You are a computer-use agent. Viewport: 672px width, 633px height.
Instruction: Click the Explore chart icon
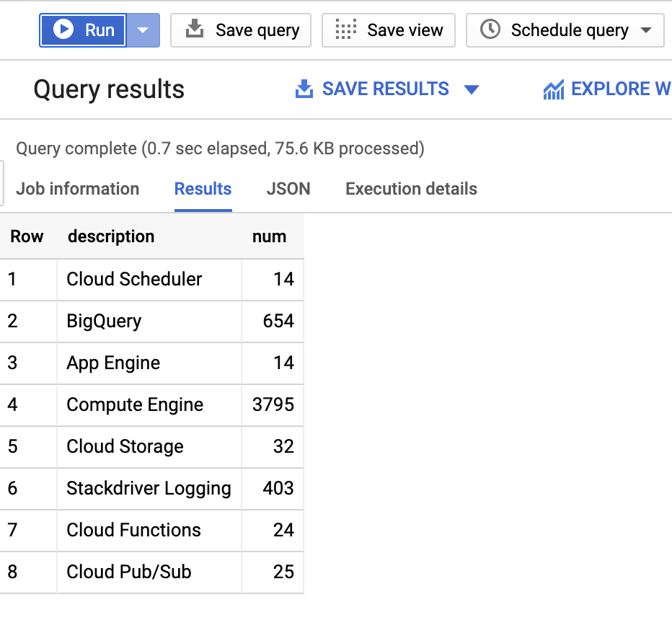coord(553,89)
